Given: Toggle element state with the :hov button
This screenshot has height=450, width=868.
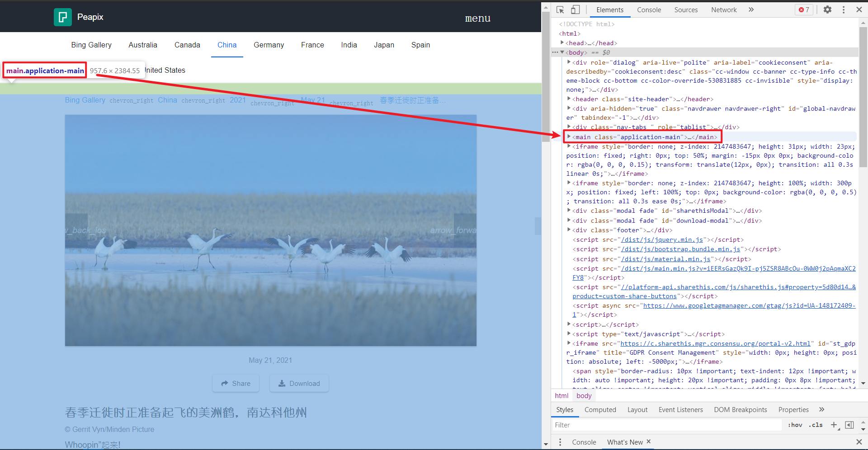Looking at the screenshot, I should click(794, 425).
